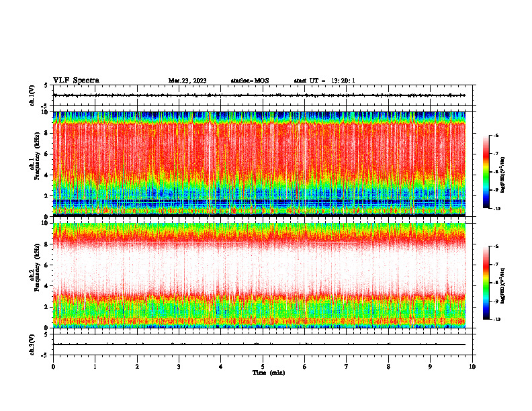
Task: Select the "start UT = 13:20: 1" text
Action: [324, 81]
